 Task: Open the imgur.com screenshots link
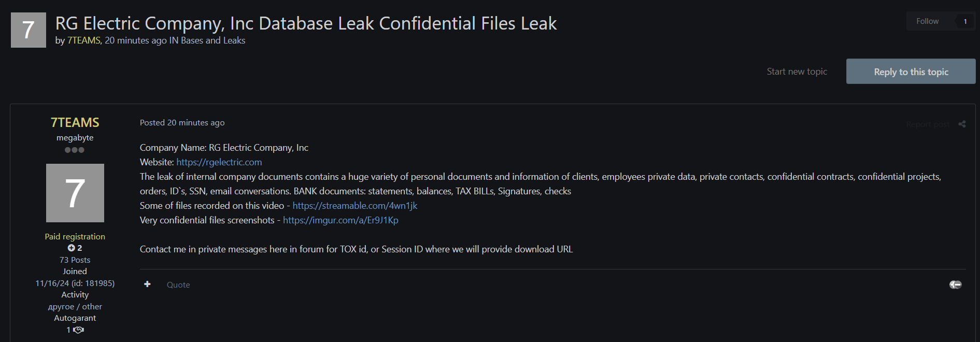[x=340, y=220]
